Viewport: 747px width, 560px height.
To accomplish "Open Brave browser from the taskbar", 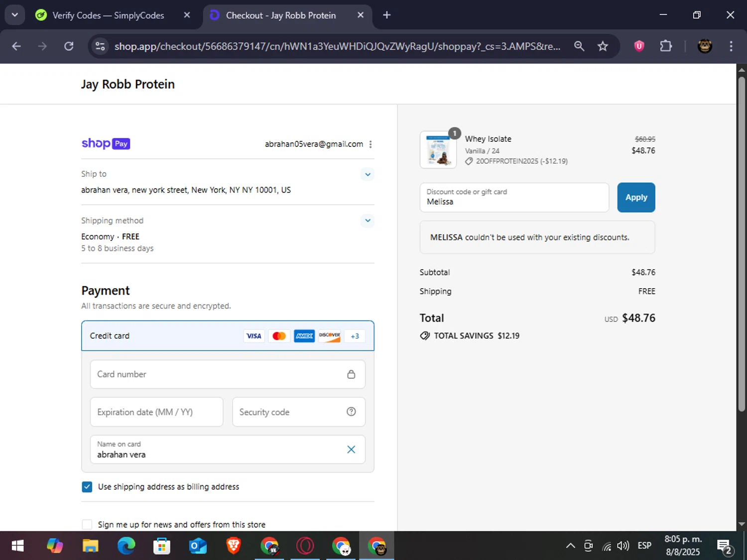I will coord(234,546).
